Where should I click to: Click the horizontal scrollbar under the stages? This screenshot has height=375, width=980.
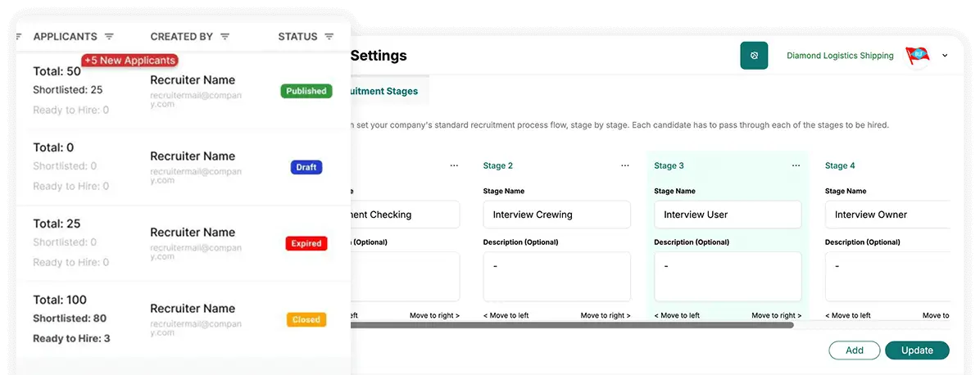[572, 325]
